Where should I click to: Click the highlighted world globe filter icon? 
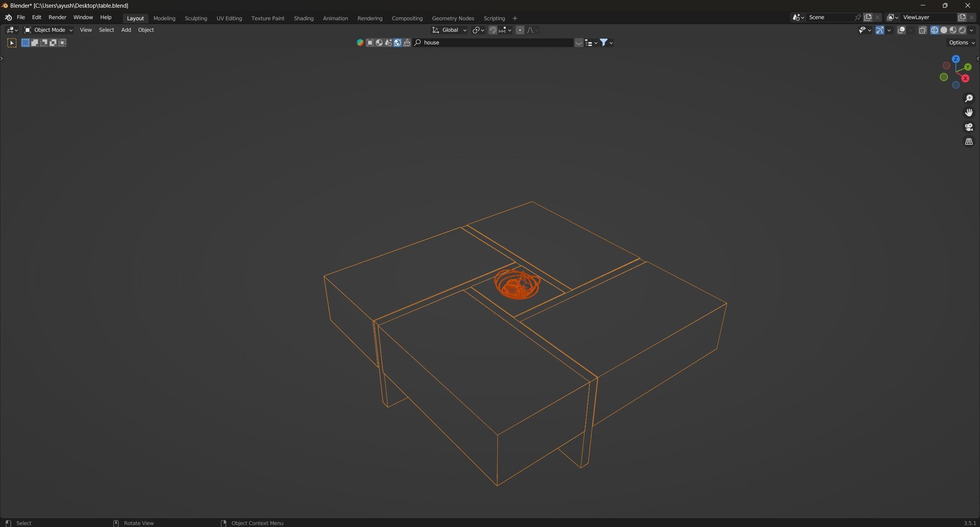pyautogui.click(x=397, y=43)
